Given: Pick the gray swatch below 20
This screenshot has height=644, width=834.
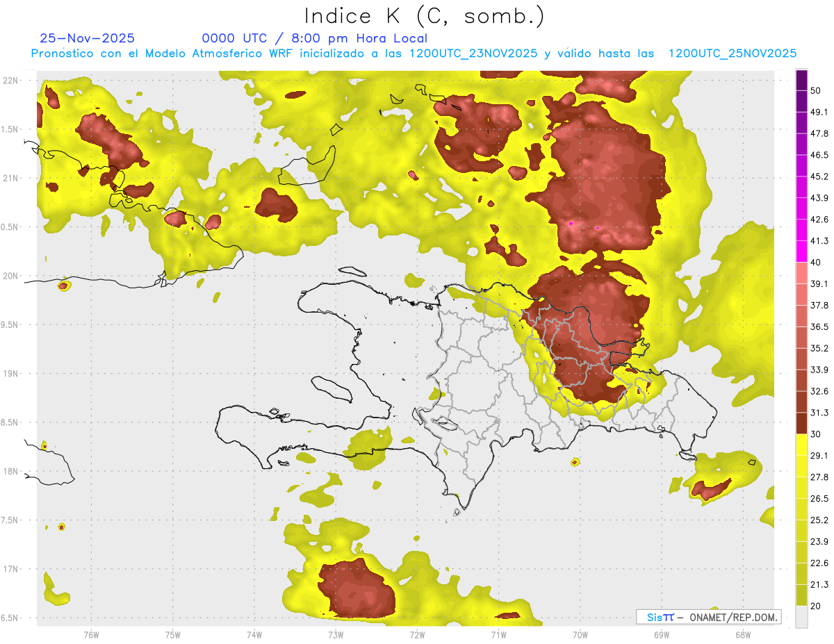Looking at the screenshot, I should [x=802, y=616].
